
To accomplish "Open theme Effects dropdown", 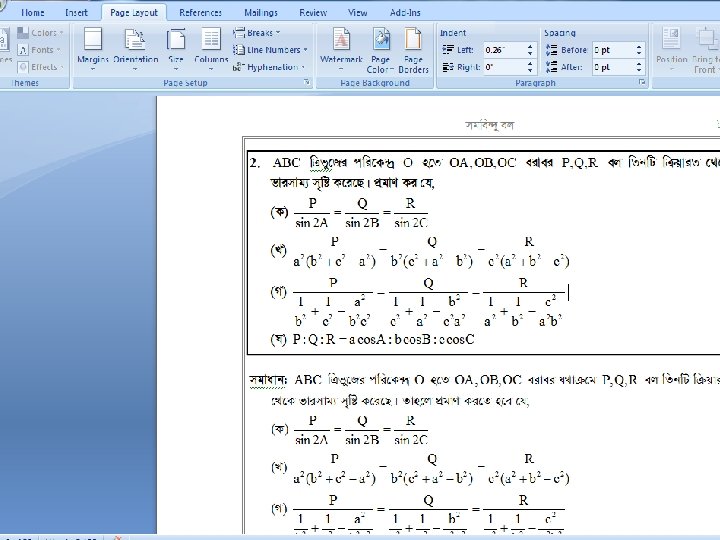I will pos(40,67).
